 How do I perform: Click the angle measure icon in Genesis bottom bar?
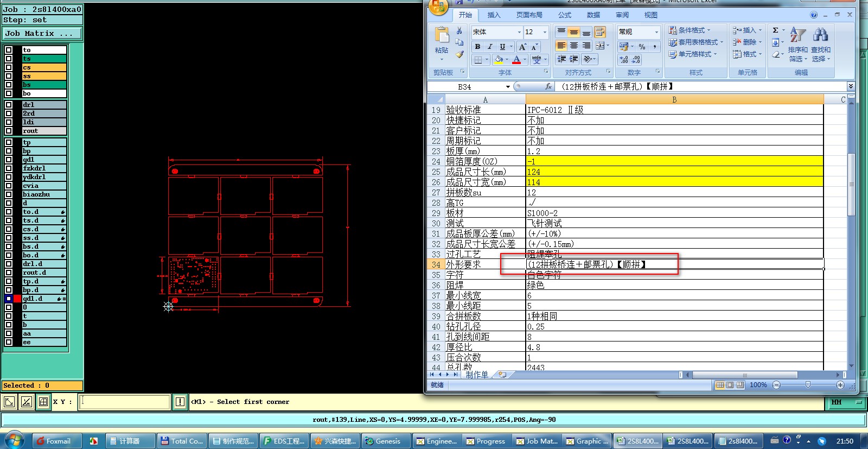pyautogui.click(x=26, y=402)
